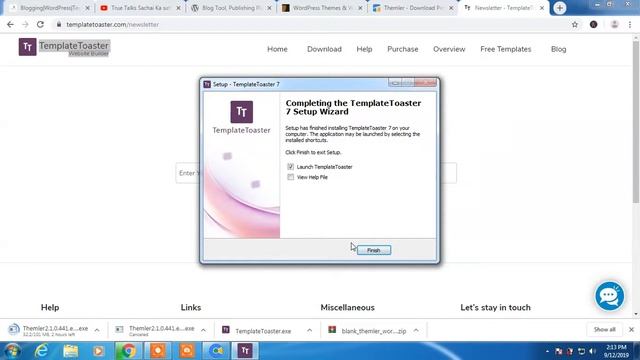The width and height of the screenshot is (640, 360).
Task: Close the downloads bar
Action: [631, 329]
